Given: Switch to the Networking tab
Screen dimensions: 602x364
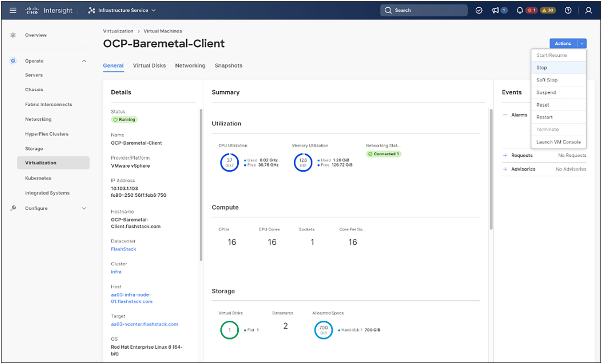Looking at the screenshot, I should [190, 65].
